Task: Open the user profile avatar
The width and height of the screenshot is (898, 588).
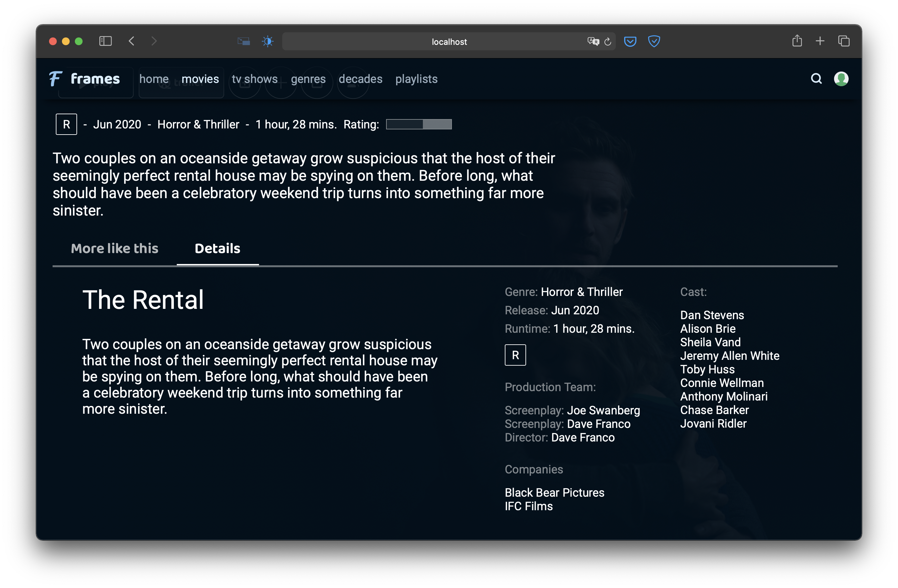Action: pos(841,78)
